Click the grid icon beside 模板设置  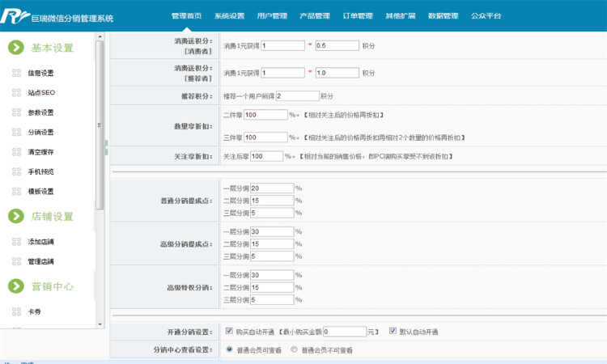point(17,191)
